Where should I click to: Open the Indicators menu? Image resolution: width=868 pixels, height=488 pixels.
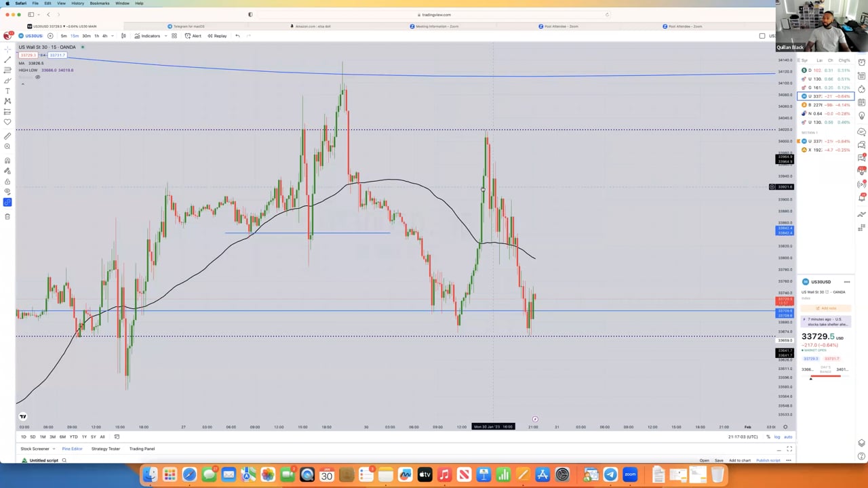pyautogui.click(x=147, y=36)
